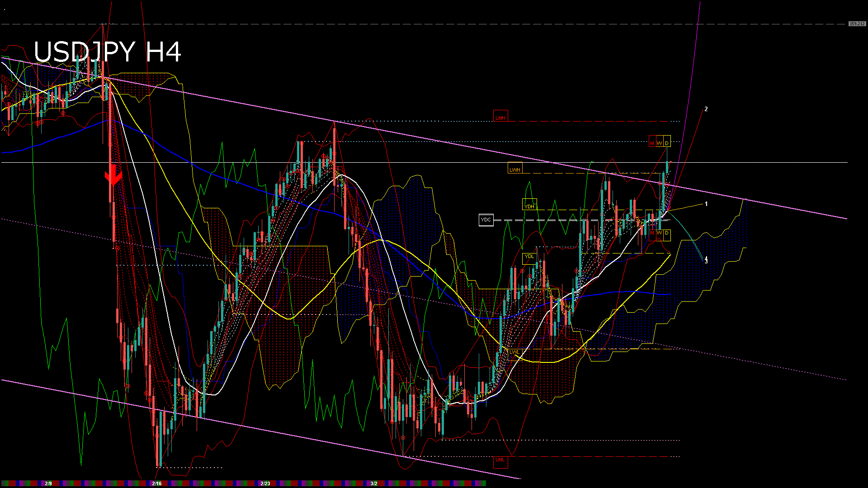Click the number 1 yellow trendline label
Image resolution: width=868 pixels, height=488 pixels.
coord(707,204)
